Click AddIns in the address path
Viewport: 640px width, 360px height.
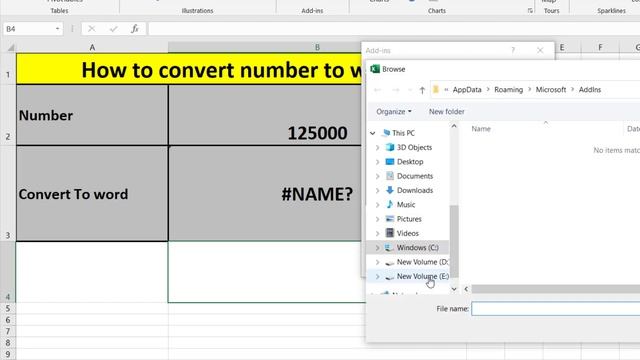pos(590,90)
